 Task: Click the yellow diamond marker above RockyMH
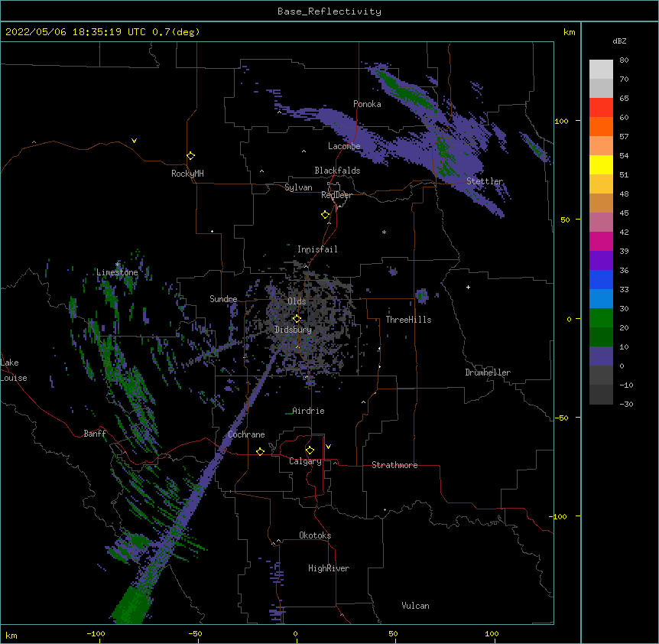coord(191,156)
